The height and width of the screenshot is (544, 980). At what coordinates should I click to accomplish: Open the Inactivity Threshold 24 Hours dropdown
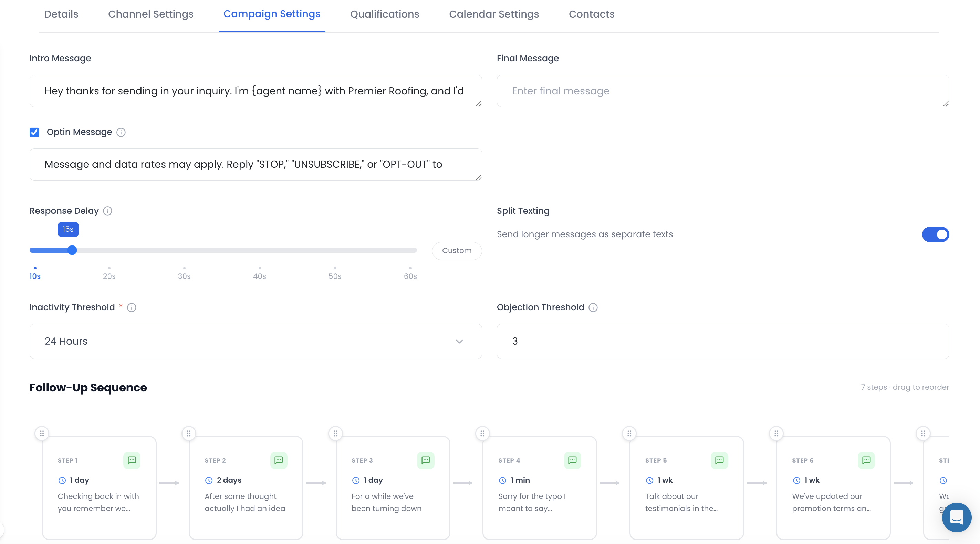point(255,341)
